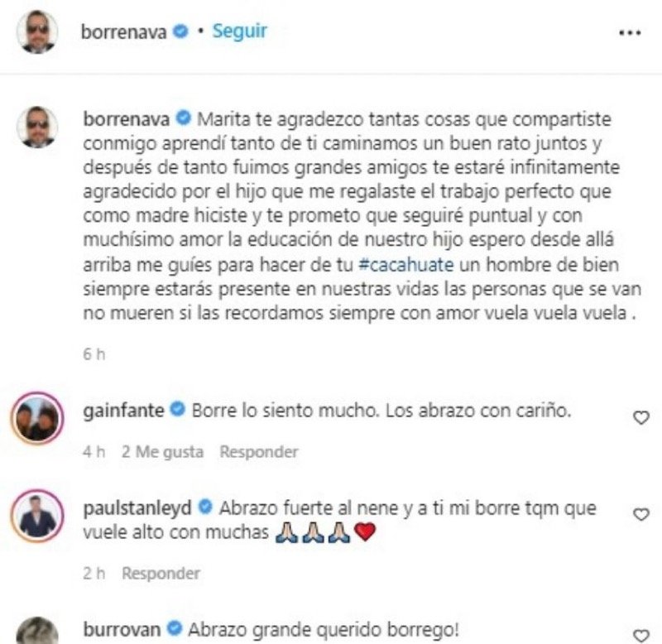Like burrovan's comment with the heart
The width and height of the screenshot is (662, 644).
tap(640, 636)
